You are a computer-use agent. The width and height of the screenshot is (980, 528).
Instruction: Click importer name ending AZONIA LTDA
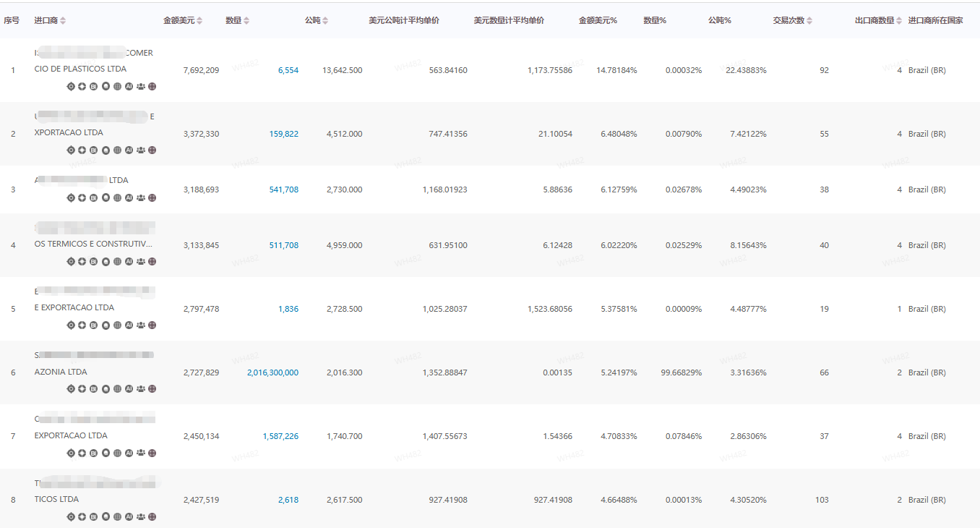coord(61,372)
